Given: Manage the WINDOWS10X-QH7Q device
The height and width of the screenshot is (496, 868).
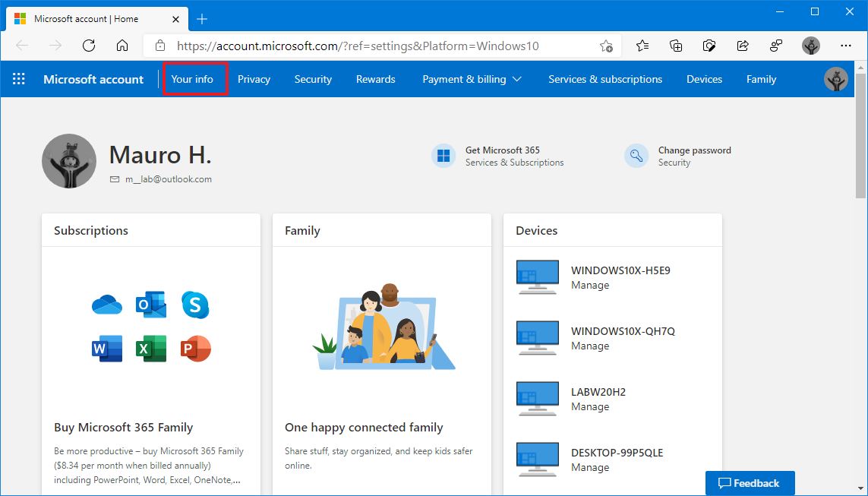Looking at the screenshot, I should pos(590,346).
